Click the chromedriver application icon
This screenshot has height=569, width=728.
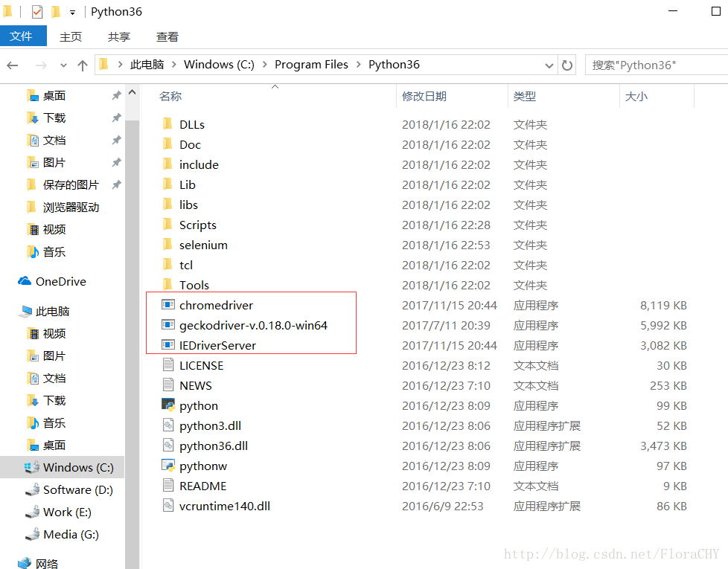pyautogui.click(x=168, y=305)
